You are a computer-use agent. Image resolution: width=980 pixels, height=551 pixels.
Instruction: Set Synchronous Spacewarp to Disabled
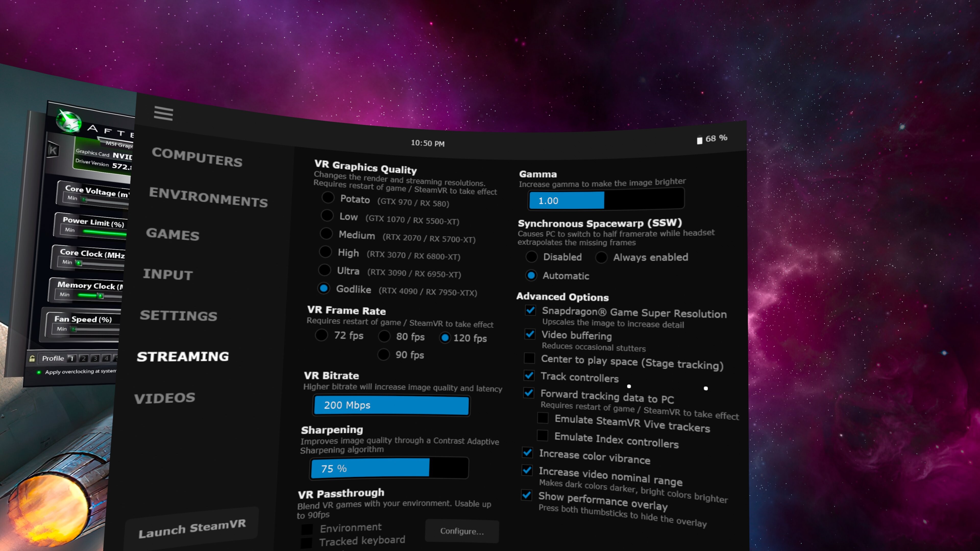tap(531, 257)
